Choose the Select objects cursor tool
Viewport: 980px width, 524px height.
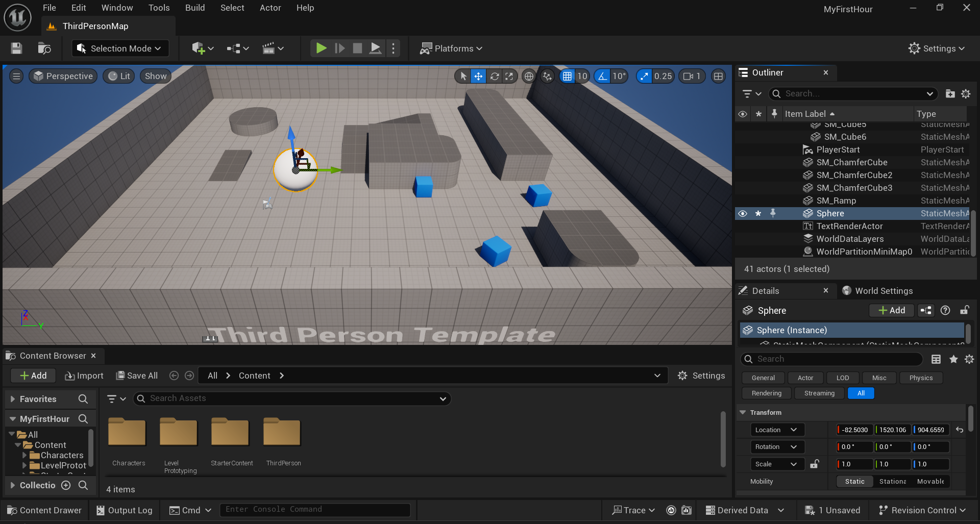tap(463, 76)
